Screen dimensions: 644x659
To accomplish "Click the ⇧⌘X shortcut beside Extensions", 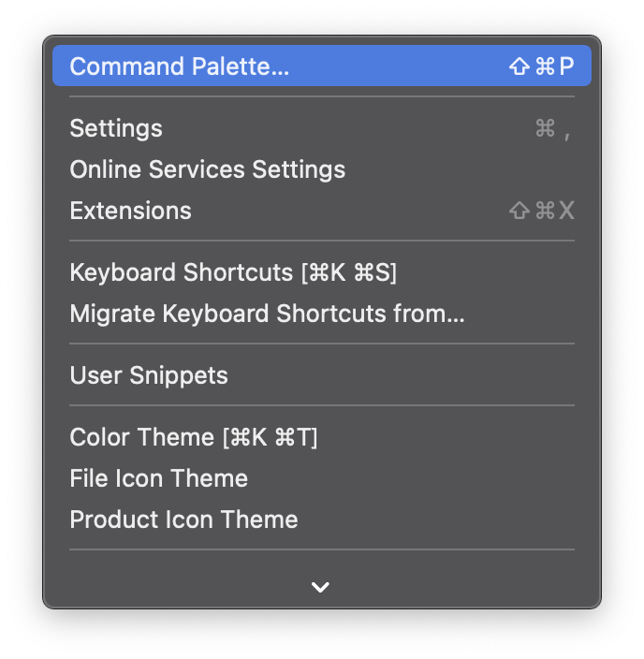I will coord(541,211).
